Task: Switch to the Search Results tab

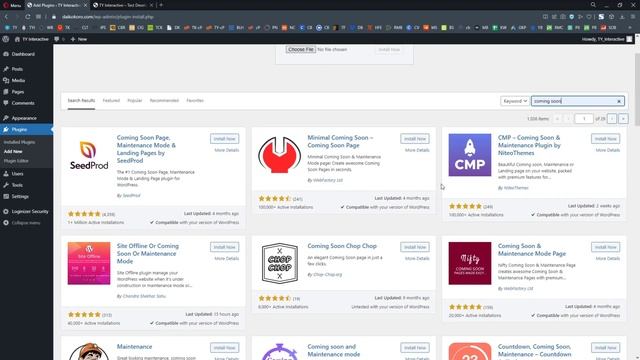Action: coord(81,100)
